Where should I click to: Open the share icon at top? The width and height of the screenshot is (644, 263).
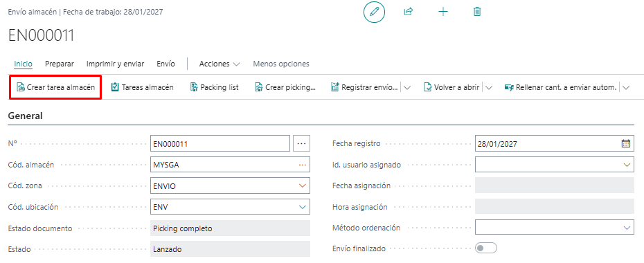coord(409,12)
